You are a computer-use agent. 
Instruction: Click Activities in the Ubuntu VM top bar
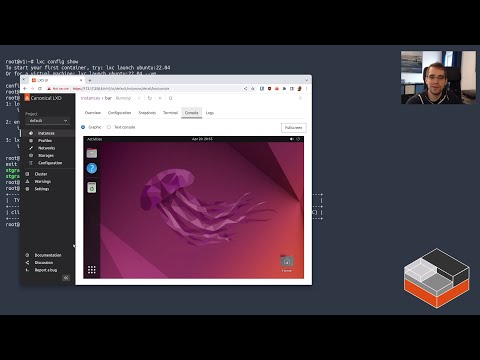[94, 139]
